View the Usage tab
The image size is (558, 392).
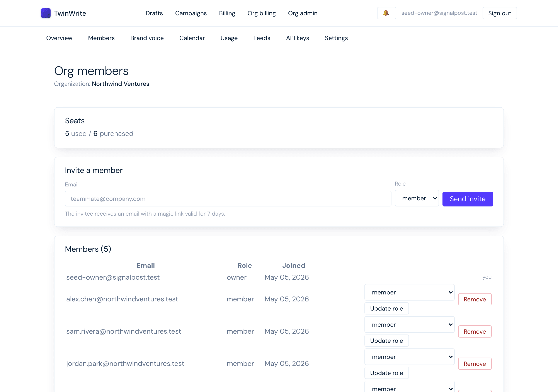(x=229, y=38)
